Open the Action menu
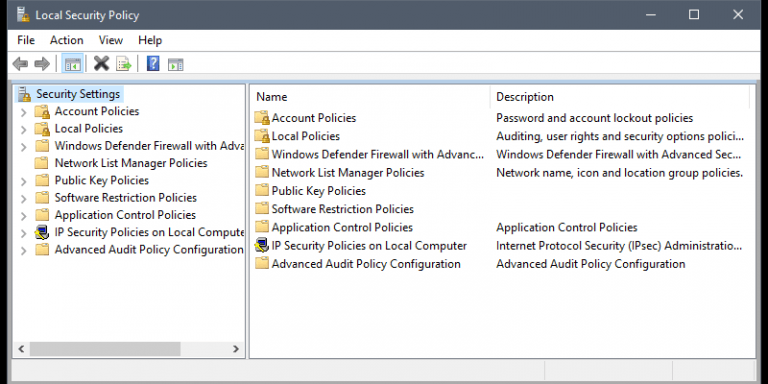768x384 pixels. [x=67, y=40]
